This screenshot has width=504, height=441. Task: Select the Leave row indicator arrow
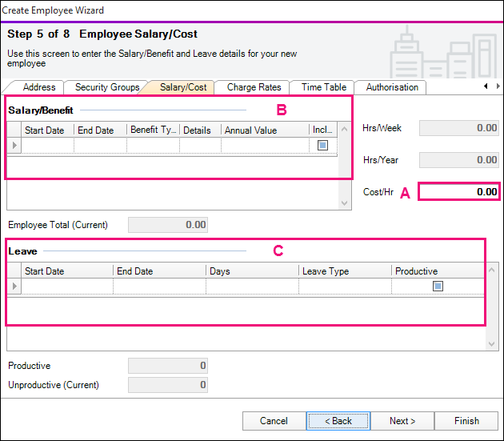pos(14,287)
